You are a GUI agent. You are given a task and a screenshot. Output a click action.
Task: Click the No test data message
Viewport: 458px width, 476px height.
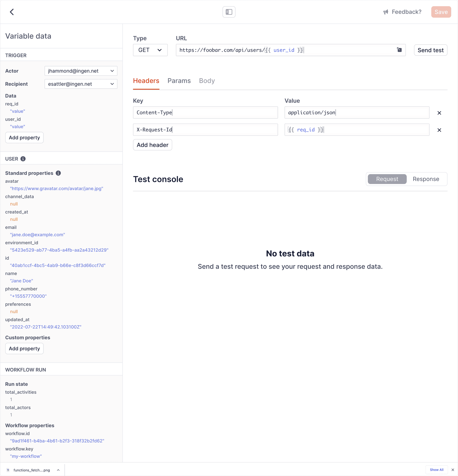(x=290, y=254)
